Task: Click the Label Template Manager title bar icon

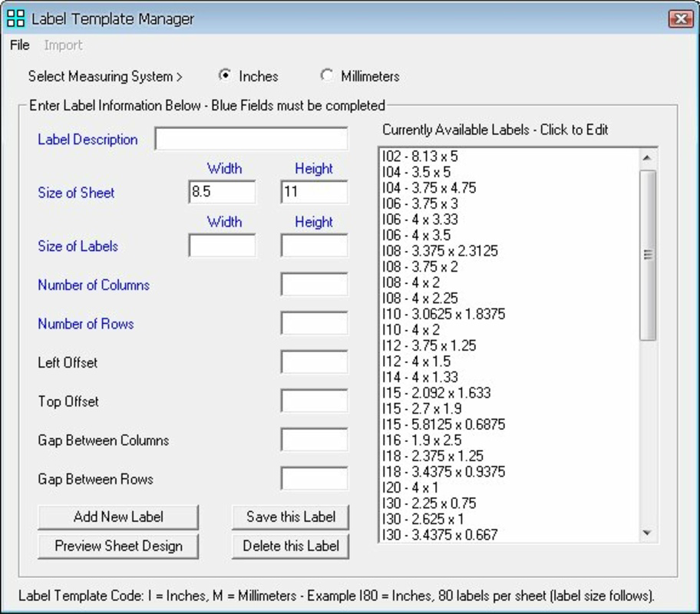Action: pyautogui.click(x=15, y=18)
